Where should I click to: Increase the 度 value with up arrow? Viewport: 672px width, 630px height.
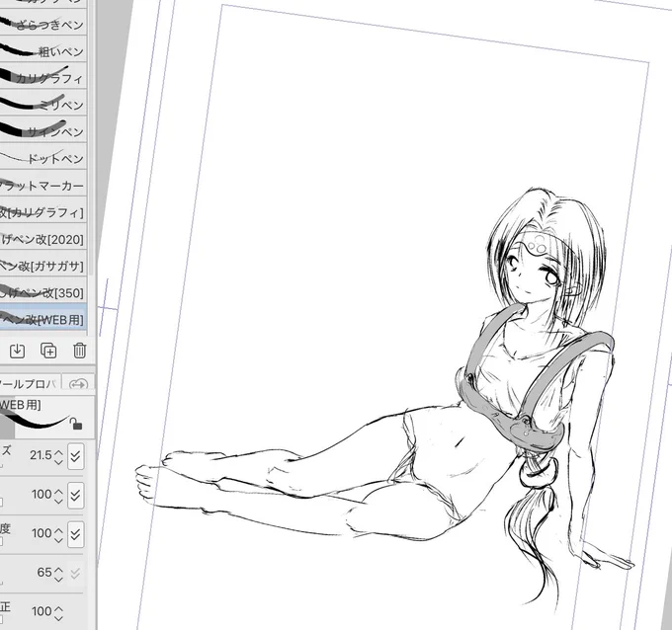58,529
